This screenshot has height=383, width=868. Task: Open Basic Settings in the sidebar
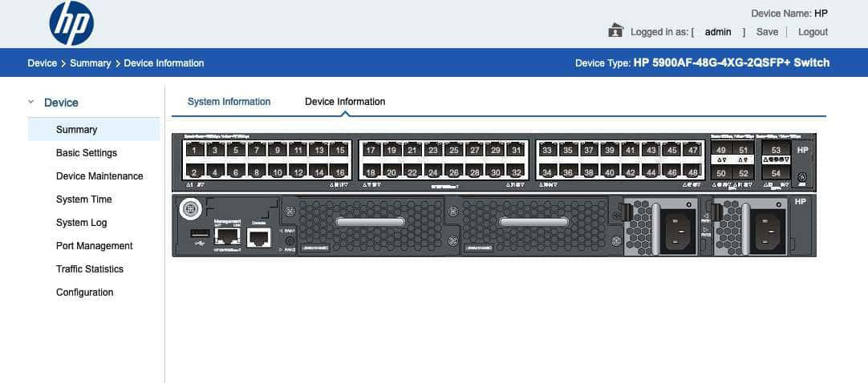[x=87, y=153]
